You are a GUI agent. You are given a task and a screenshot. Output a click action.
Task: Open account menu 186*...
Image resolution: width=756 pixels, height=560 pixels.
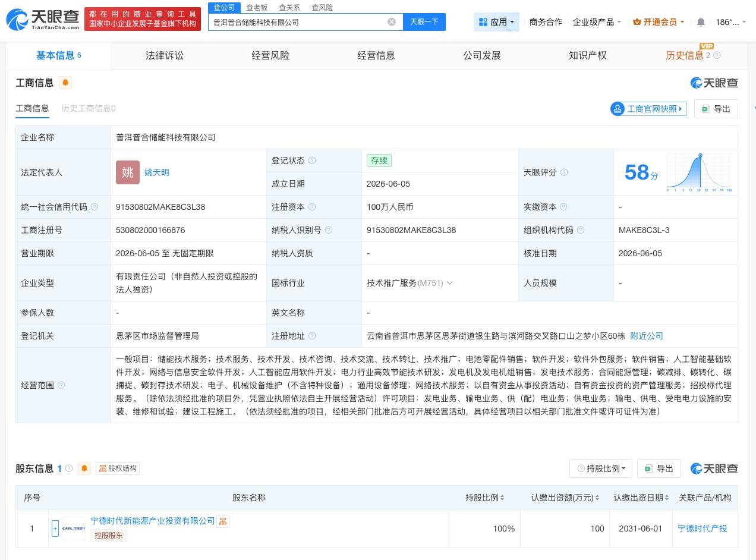(x=730, y=22)
